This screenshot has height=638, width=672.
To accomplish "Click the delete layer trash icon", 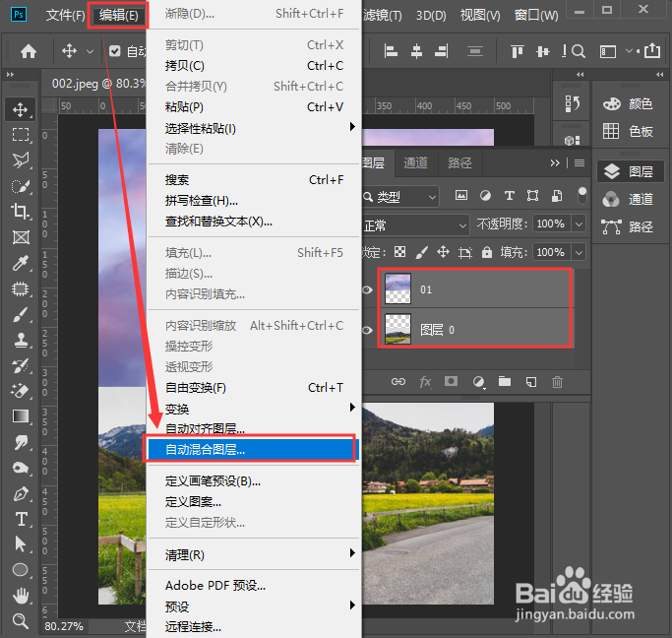I will pos(557,382).
